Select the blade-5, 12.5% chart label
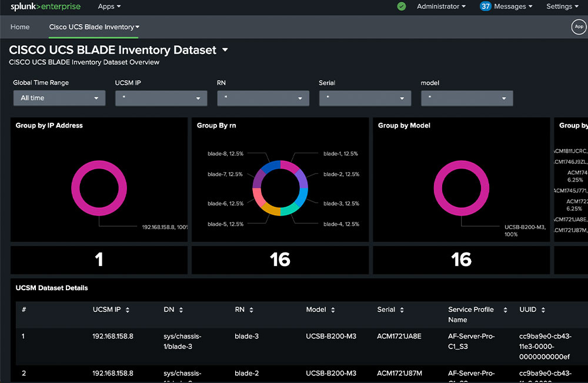 [225, 224]
